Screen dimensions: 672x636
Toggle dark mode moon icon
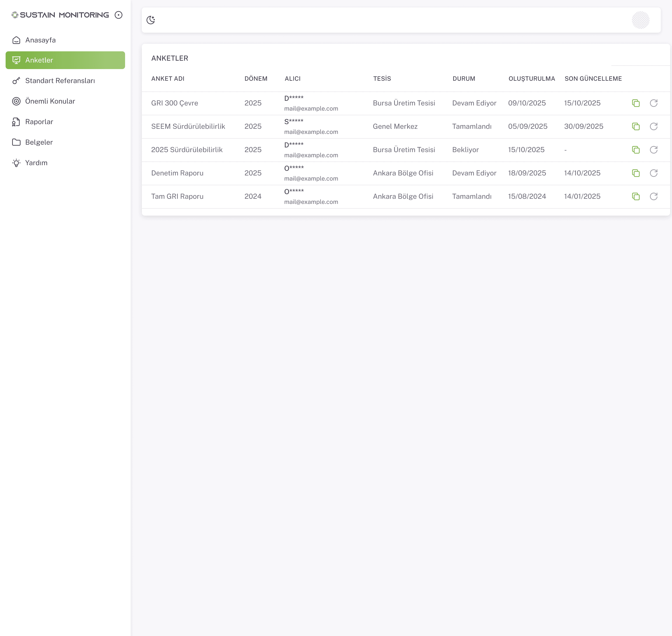(x=150, y=20)
